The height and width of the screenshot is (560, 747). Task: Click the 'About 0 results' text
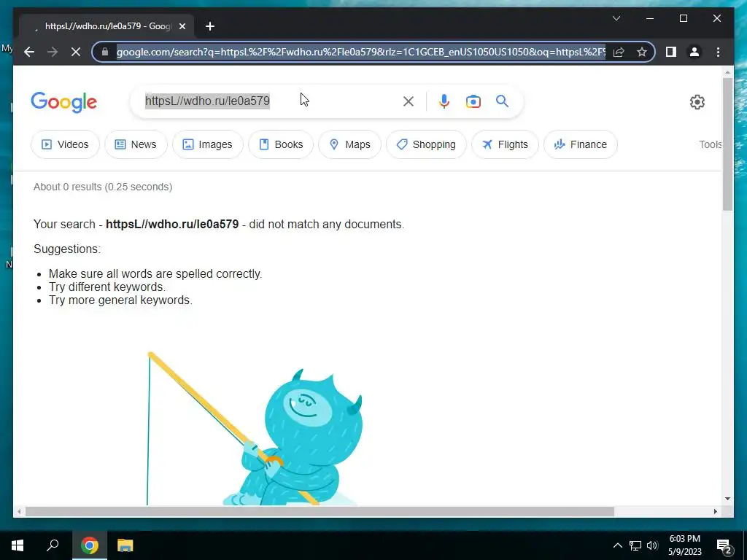pos(103,187)
